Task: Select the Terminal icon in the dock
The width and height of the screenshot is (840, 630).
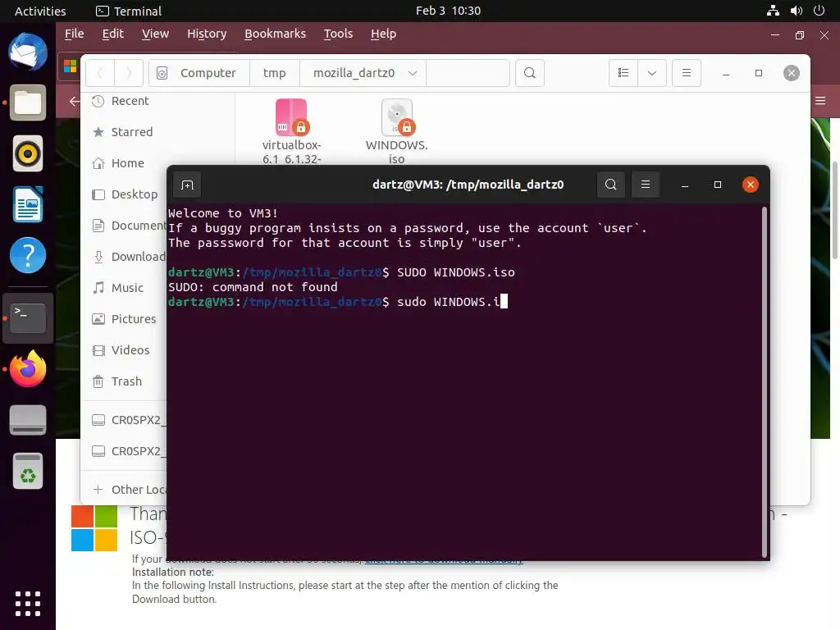Action: 28,317
